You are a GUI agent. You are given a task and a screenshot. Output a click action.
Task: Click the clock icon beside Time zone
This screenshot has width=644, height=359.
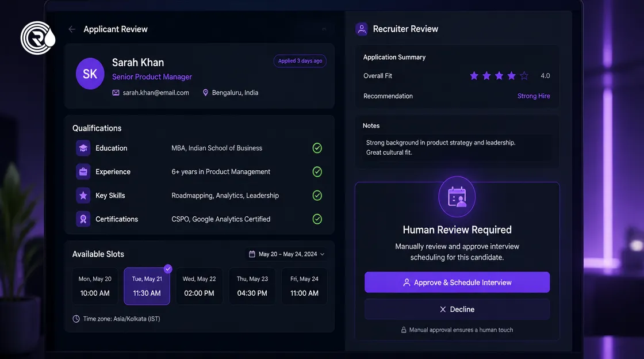(x=76, y=319)
